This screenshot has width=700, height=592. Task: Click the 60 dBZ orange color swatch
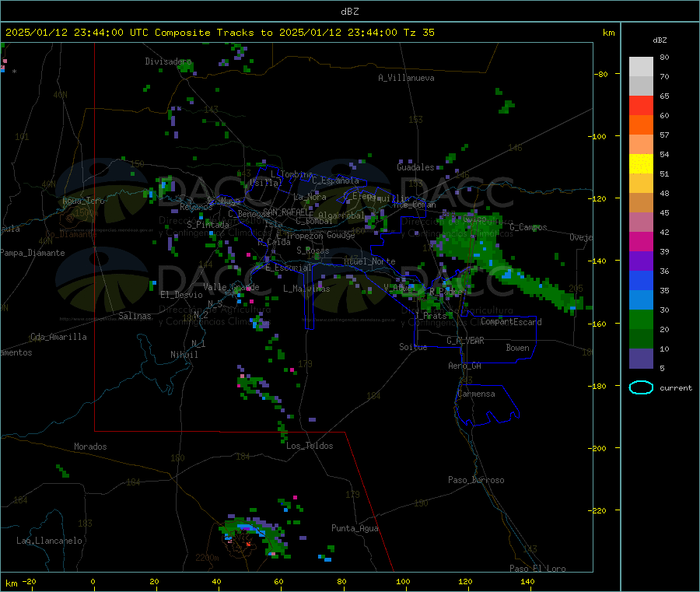[x=641, y=125]
